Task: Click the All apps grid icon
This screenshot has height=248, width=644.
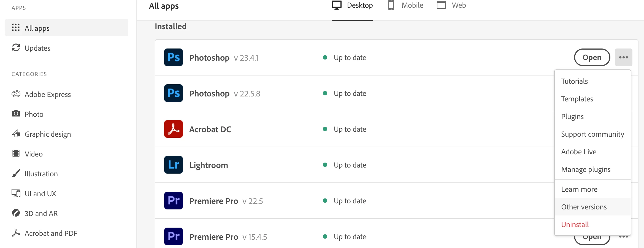Action: coord(16,28)
